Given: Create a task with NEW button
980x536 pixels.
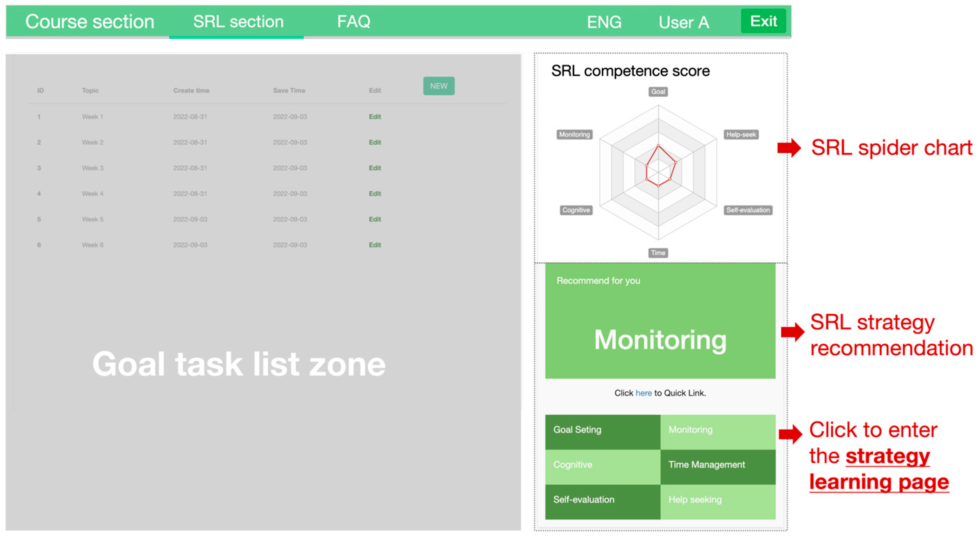Looking at the screenshot, I should click(x=439, y=86).
